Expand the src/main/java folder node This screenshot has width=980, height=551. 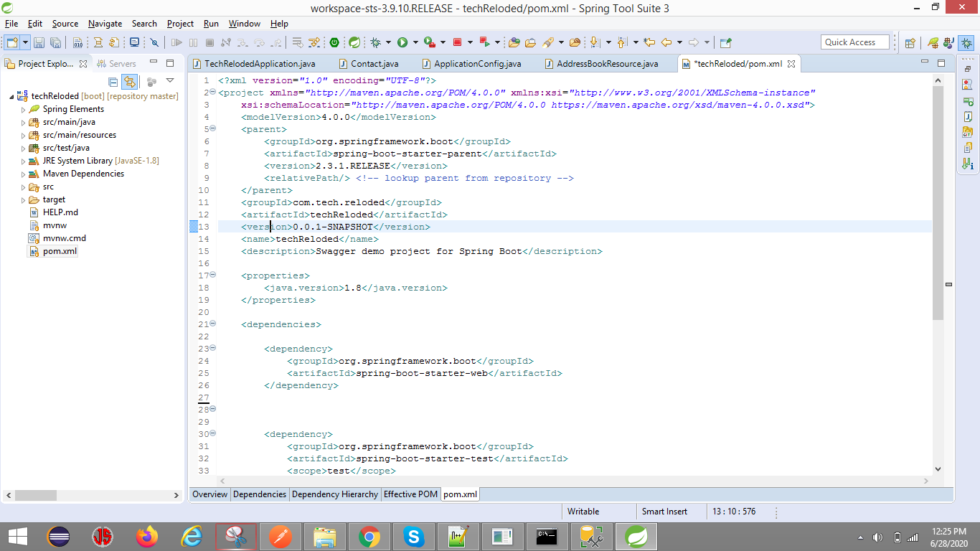click(24, 123)
